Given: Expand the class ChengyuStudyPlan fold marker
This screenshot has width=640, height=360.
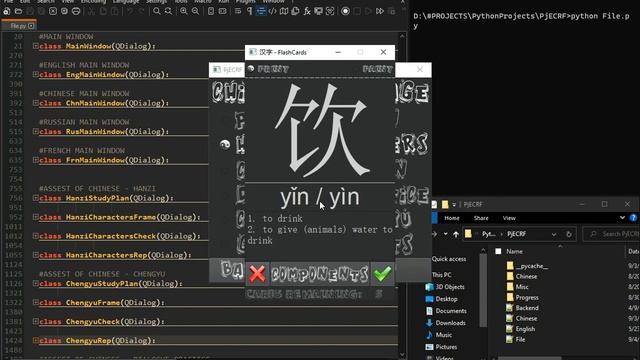Looking at the screenshot, I should coord(36,283).
